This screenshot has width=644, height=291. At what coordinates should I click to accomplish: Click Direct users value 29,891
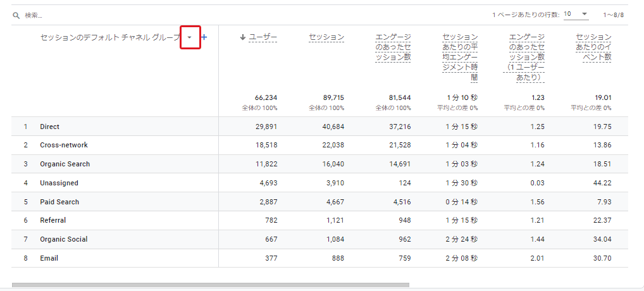point(266,127)
